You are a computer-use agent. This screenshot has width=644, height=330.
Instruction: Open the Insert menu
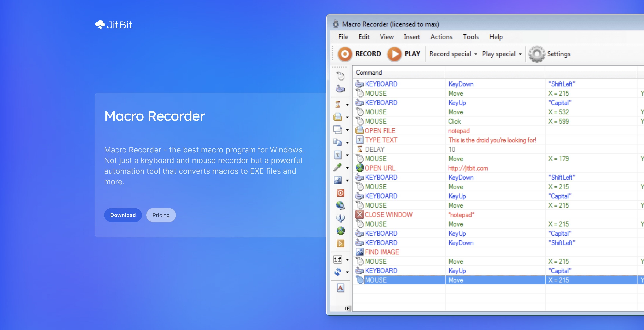[x=411, y=37]
